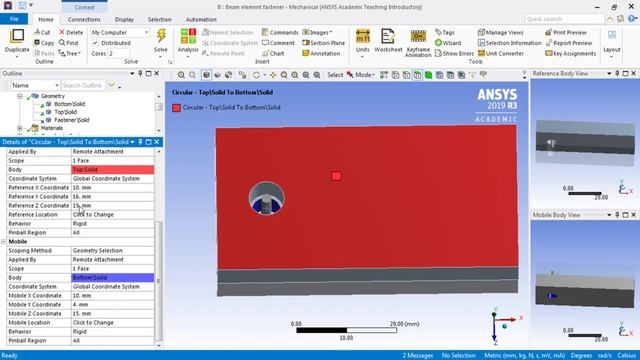Open Report Preview

pos(569,43)
